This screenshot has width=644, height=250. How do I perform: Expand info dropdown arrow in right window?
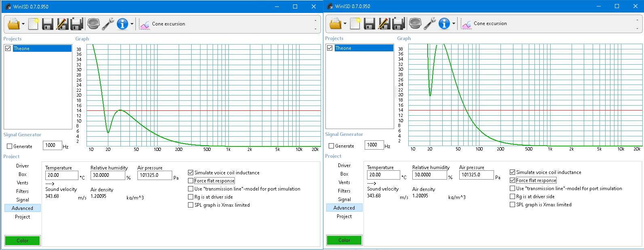pos(454,24)
